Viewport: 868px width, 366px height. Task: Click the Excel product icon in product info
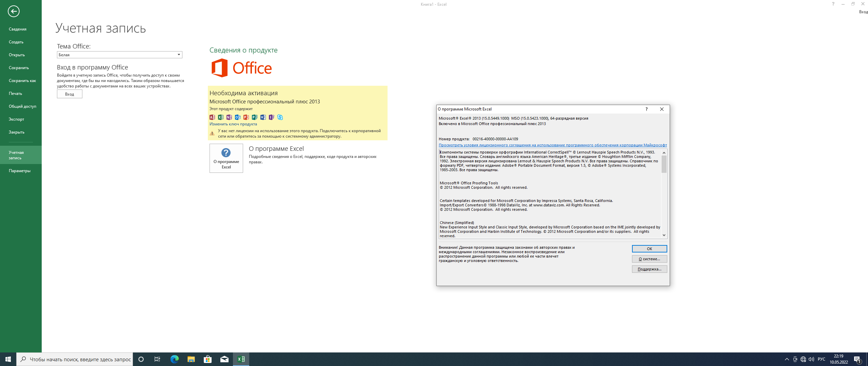point(221,117)
